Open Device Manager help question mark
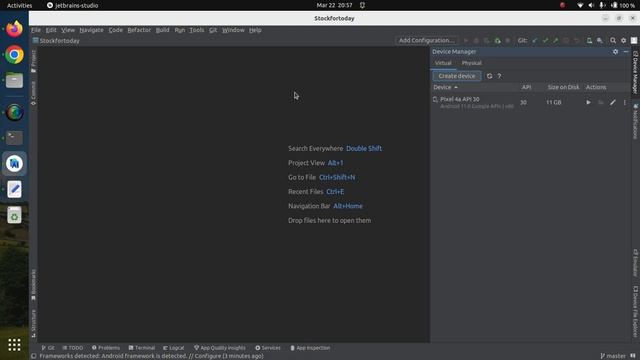The height and width of the screenshot is (360, 640). 499,76
